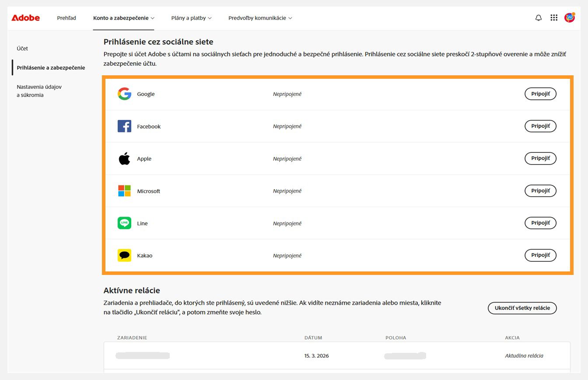This screenshot has height=380, width=588.
Task: Connect the Microsoft account with Pripojiť
Action: click(540, 191)
